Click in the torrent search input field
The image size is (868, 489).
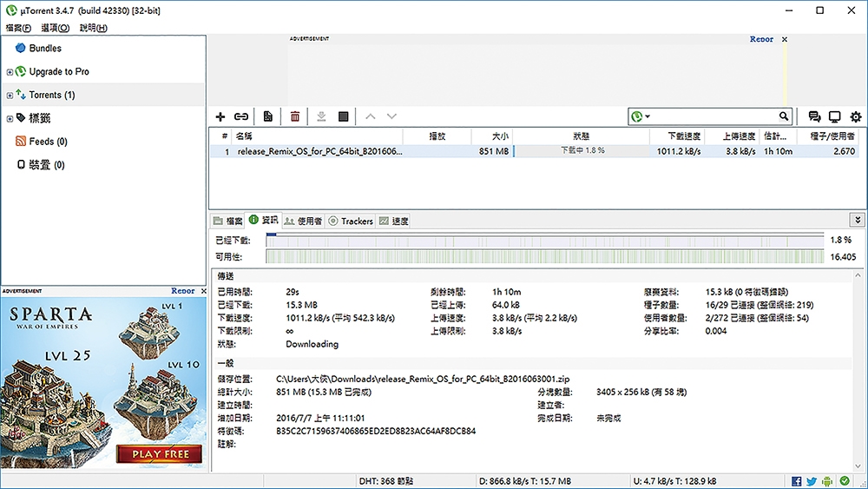pos(714,116)
